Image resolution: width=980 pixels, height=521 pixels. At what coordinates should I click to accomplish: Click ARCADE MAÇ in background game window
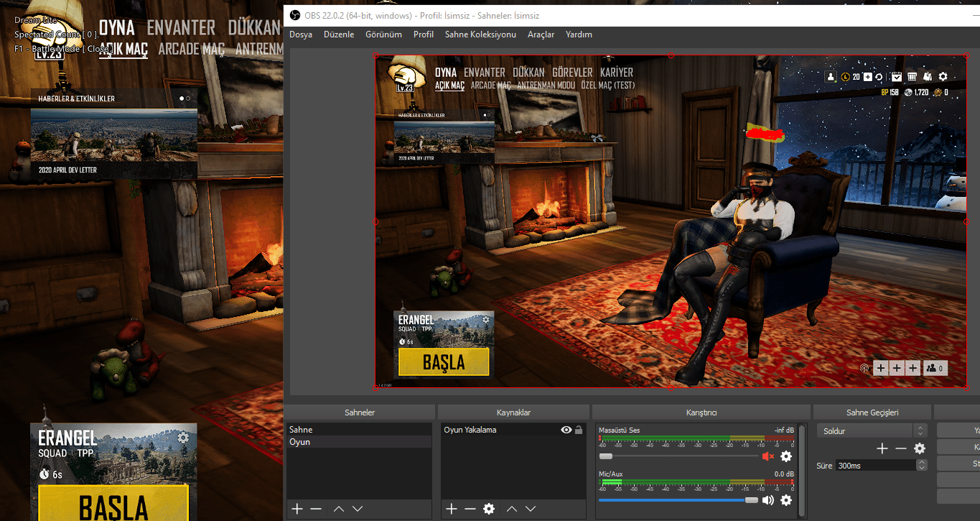[191, 49]
